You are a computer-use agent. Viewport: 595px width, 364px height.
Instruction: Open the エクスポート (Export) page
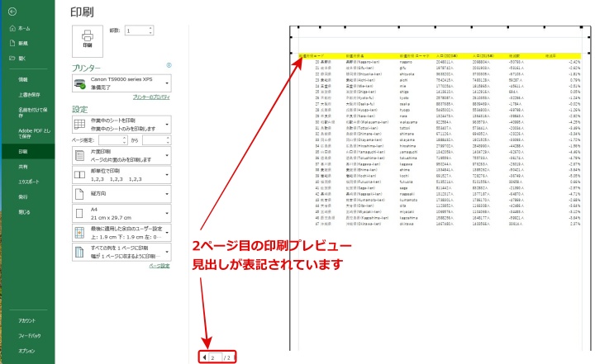point(29,182)
